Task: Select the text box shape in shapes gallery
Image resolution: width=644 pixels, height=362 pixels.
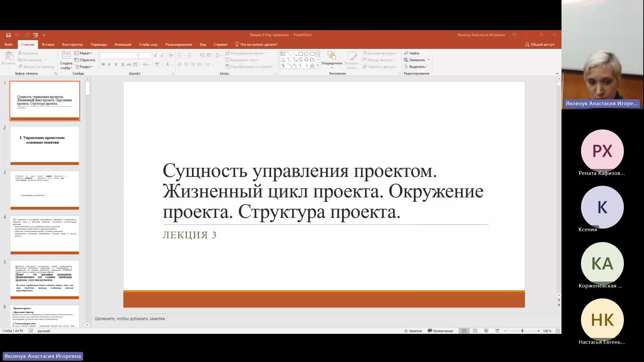Action: (x=283, y=54)
